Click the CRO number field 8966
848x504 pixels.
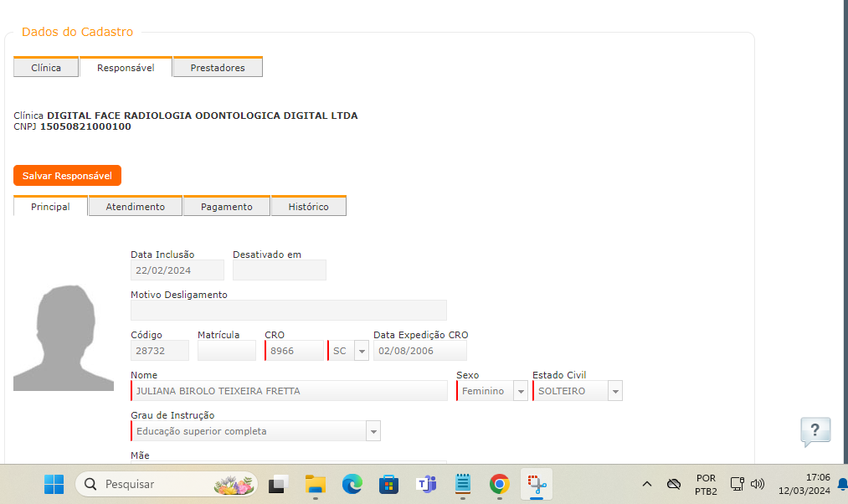pos(294,351)
